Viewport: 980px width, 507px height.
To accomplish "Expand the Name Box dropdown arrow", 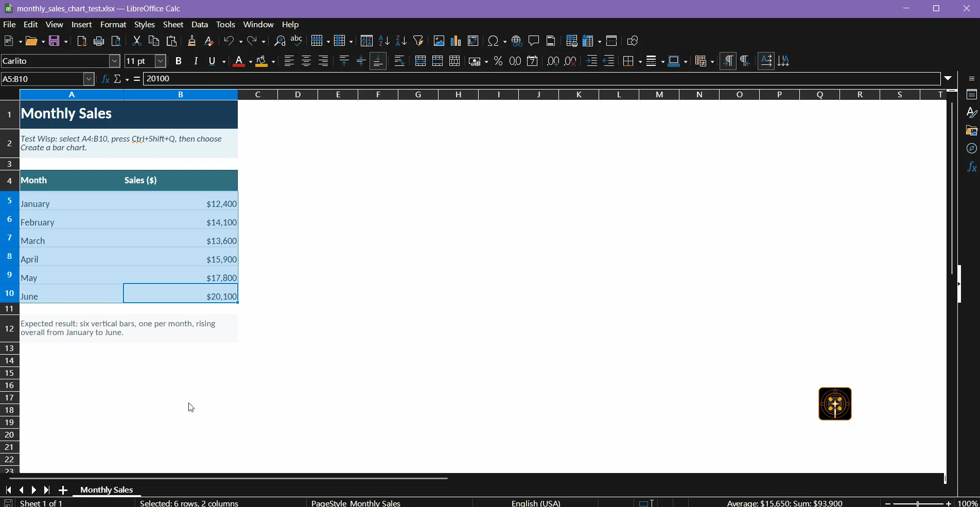I will pos(89,79).
